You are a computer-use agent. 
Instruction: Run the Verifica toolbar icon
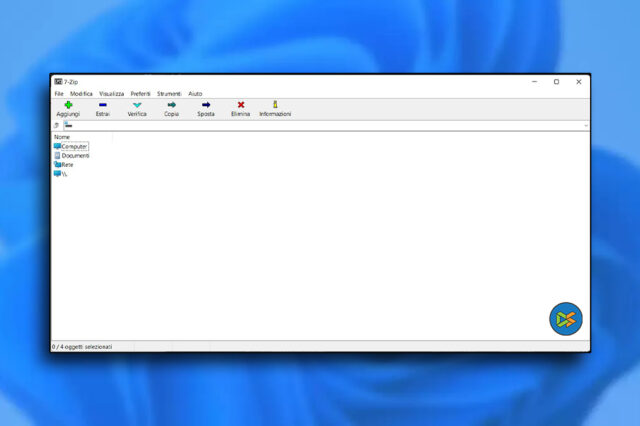(x=137, y=105)
